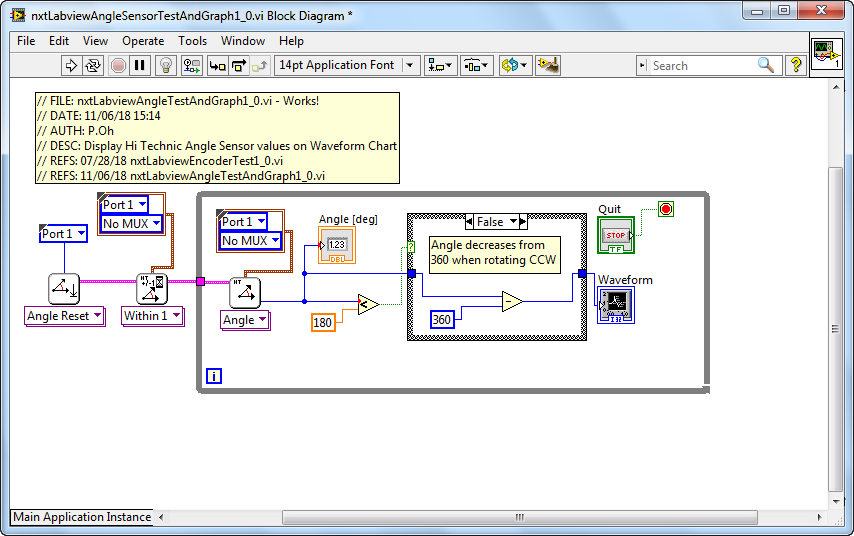This screenshot has width=854, height=536.
Task: Click the 360 numeric constant
Action: [442, 319]
